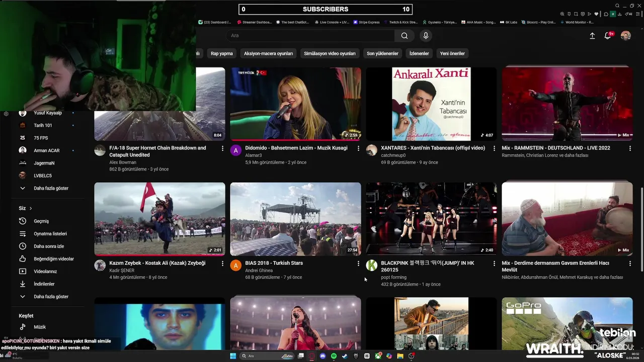Click the Windows Start button
644x362 pixels.
coord(233,356)
